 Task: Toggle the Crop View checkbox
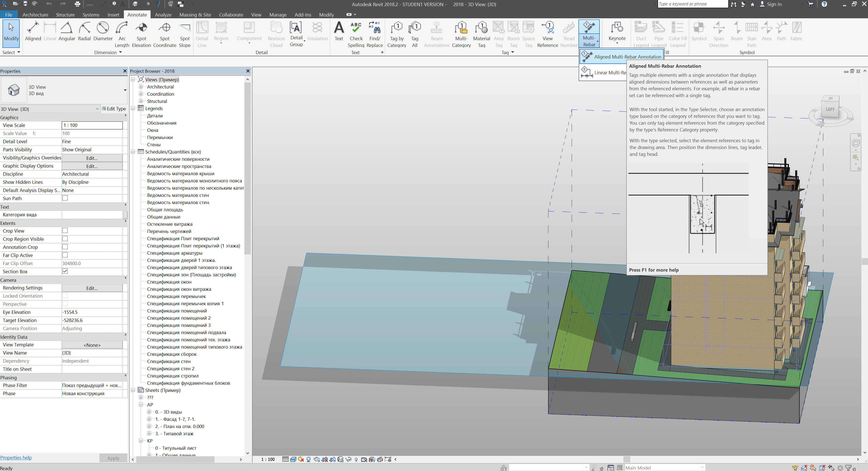65,231
